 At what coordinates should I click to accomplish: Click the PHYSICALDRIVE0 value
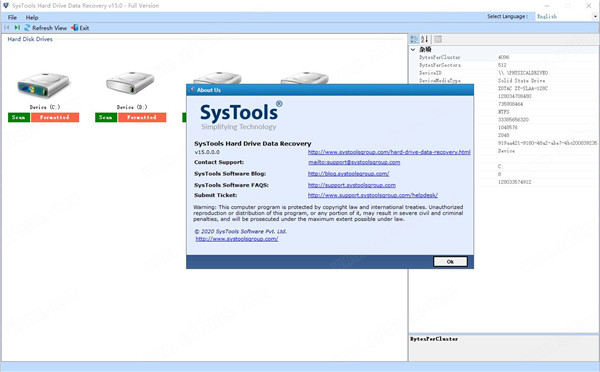click(x=523, y=73)
